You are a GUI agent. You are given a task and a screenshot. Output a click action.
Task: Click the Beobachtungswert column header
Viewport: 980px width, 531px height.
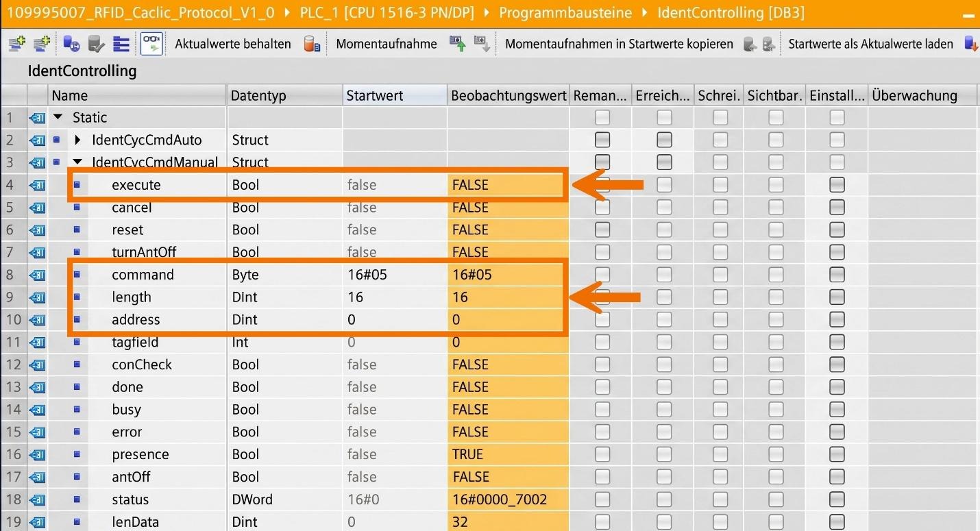[x=509, y=96]
